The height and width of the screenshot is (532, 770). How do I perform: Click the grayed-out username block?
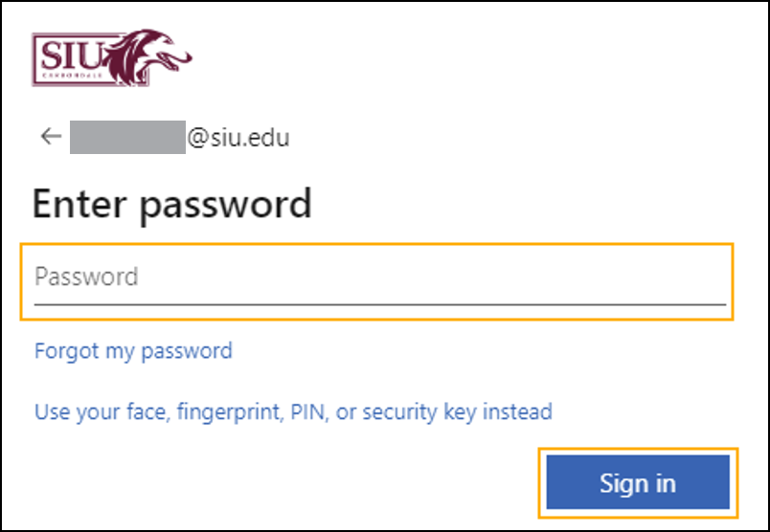(x=126, y=138)
